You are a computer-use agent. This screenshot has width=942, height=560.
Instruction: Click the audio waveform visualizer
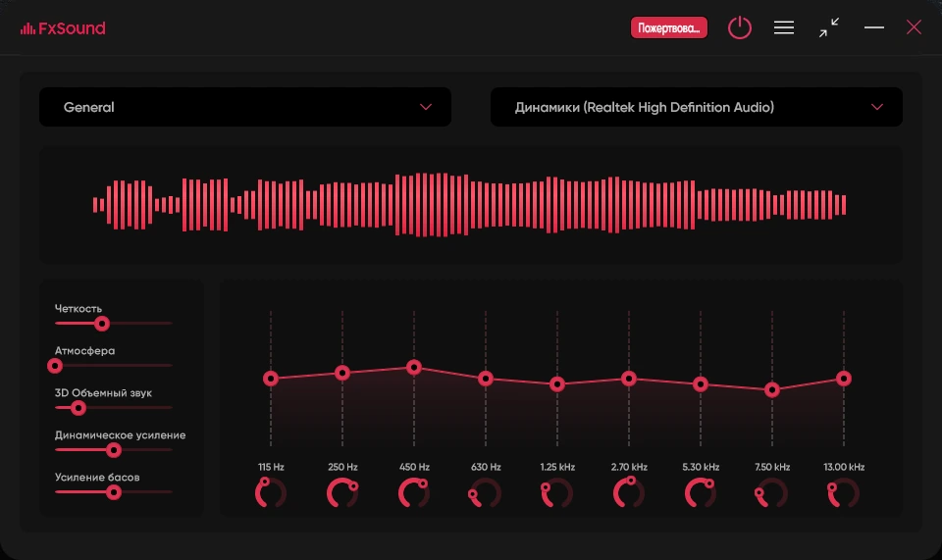[x=470, y=205]
